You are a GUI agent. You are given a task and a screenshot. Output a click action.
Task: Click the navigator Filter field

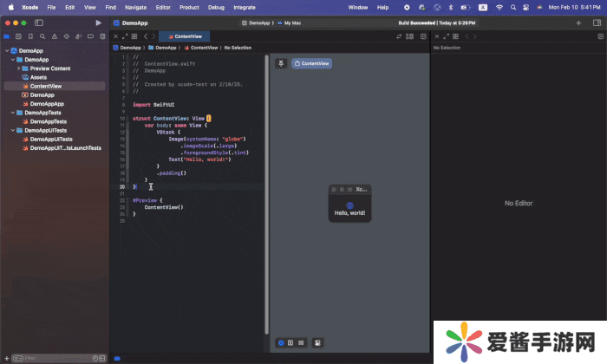pyautogui.click(x=52, y=358)
